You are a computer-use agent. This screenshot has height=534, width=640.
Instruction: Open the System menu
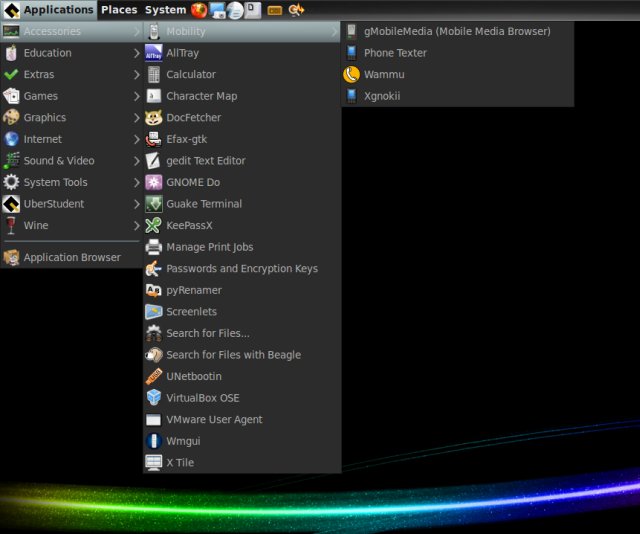(x=165, y=10)
